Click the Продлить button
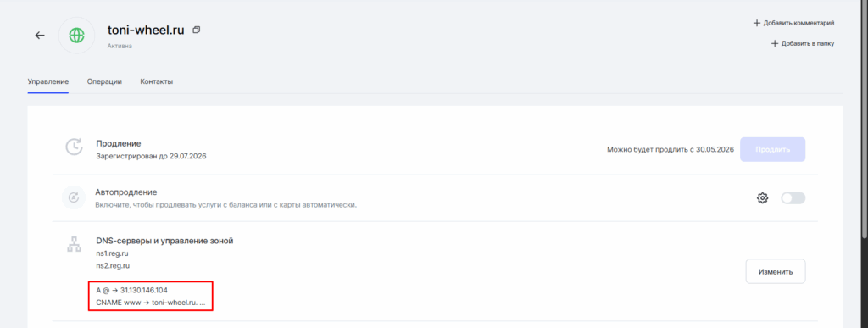Viewport: 868px width, 328px height. coord(772,149)
